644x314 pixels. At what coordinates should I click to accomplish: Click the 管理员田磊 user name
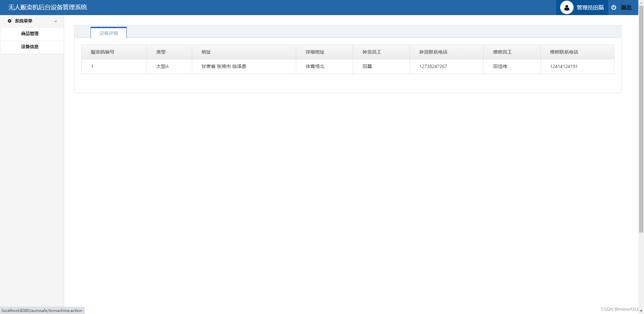[x=590, y=7]
